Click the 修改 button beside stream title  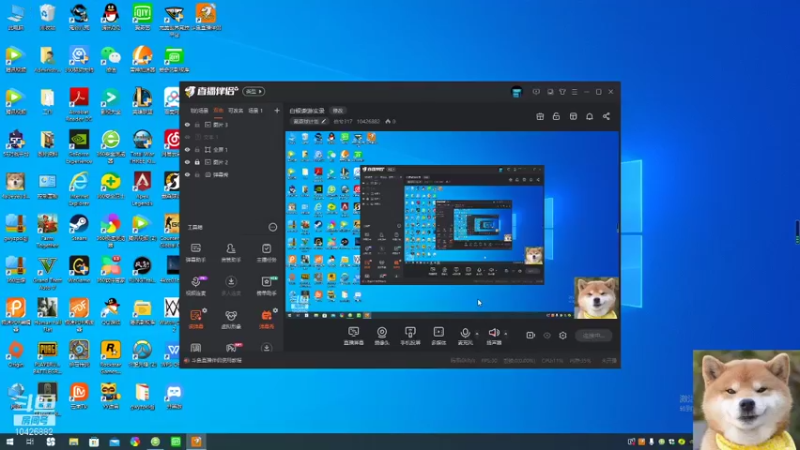pyautogui.click(x=338, y=111)
